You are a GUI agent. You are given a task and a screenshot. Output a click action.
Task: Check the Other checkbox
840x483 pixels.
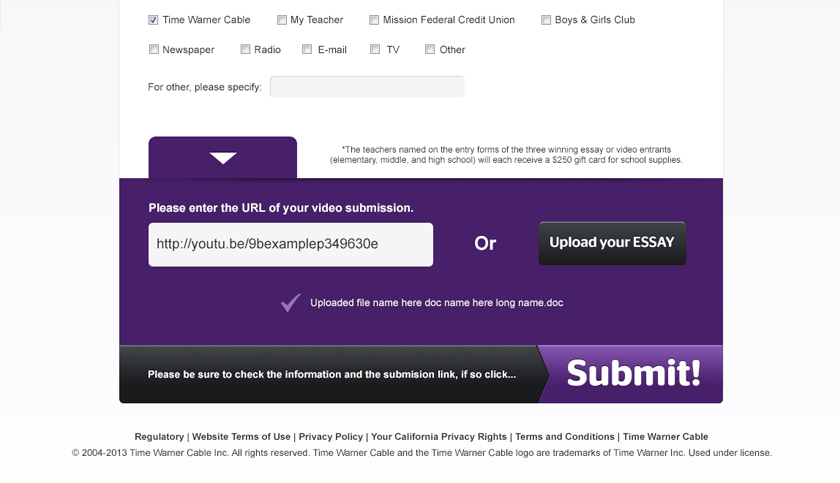click(430, 49)
